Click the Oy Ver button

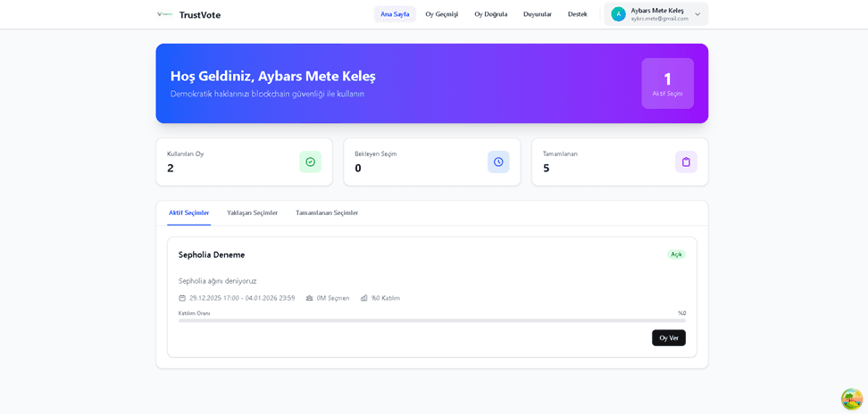(x=669, y=338)
